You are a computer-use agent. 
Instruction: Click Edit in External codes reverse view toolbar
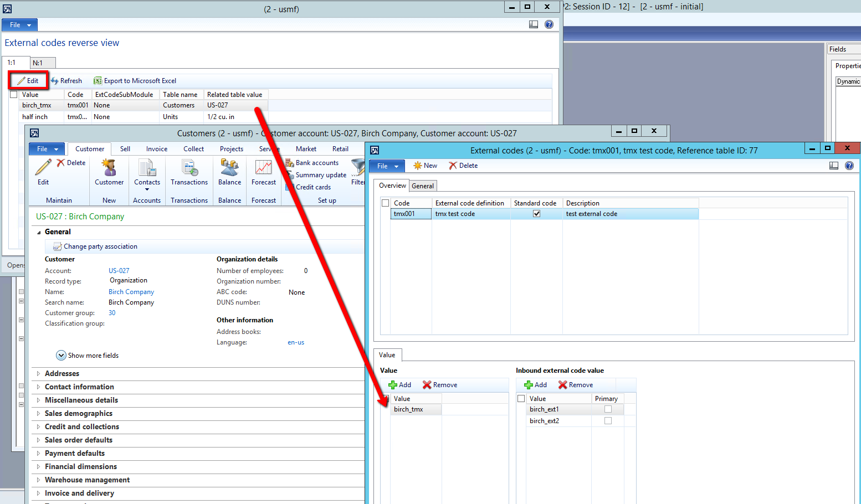click(x=28, y=80)
